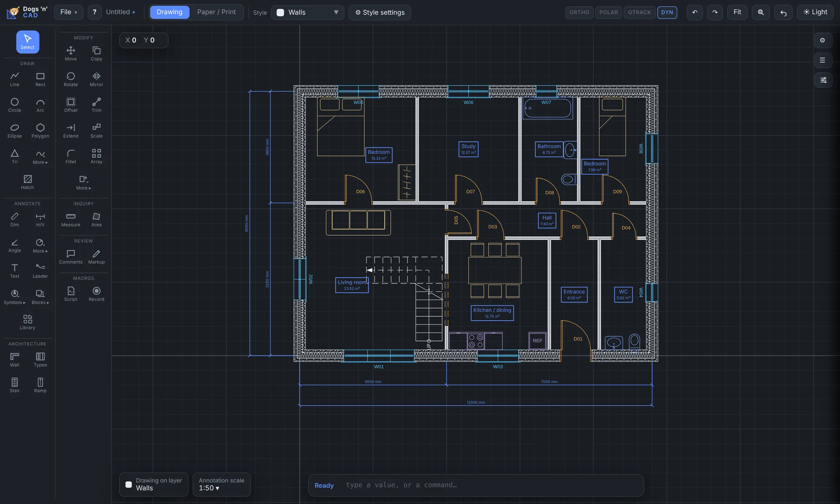Disable DYN input mode
840x504 pixels.
tap(667, 12)
